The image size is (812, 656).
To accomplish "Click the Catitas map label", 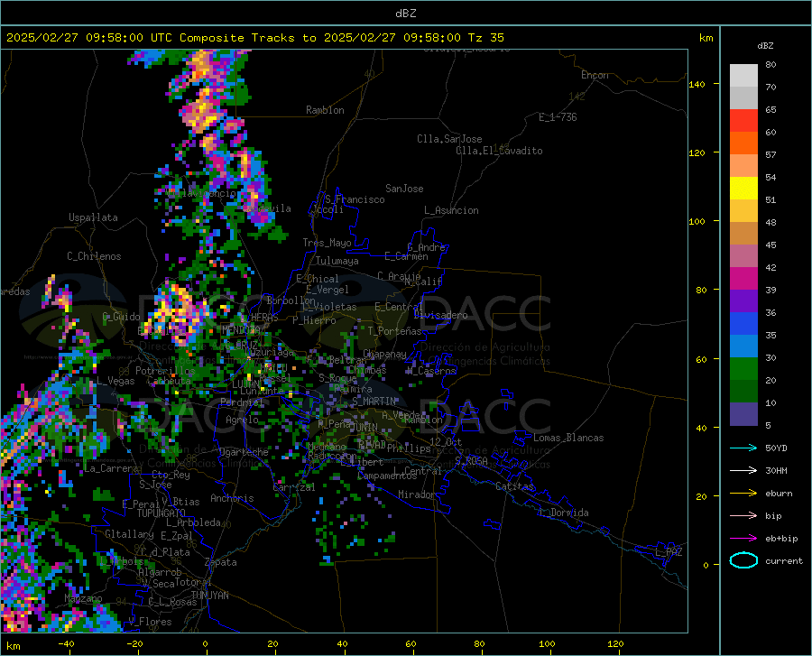I will 515,486.
